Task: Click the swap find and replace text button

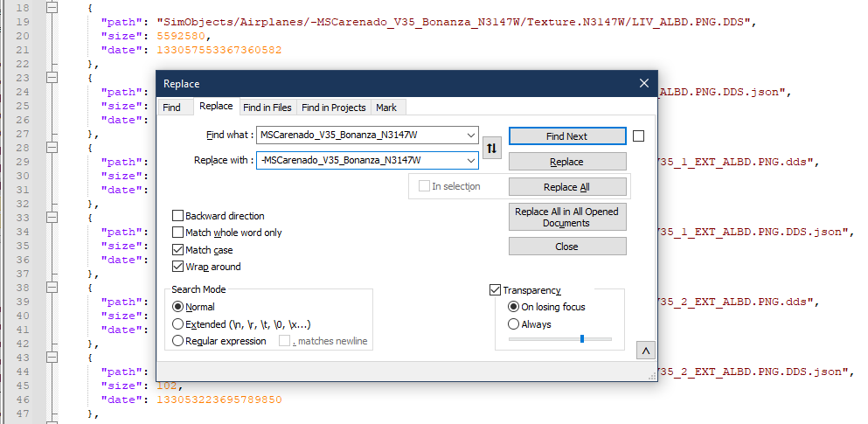Action: pyautogui.click(x=491, y=148)
